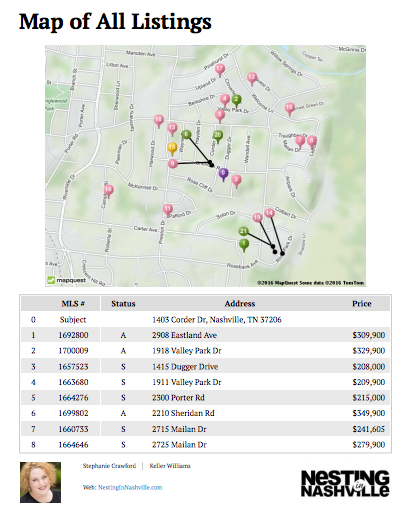Click the MLS # column header

(73, 304)
